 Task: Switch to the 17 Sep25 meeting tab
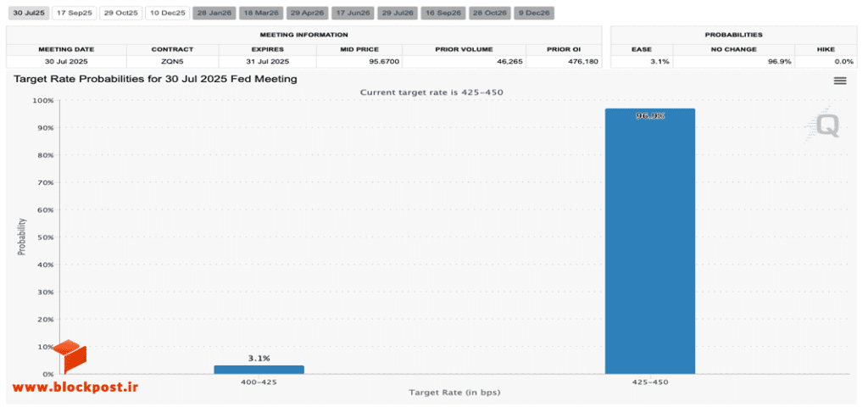[x=75, y=13]
